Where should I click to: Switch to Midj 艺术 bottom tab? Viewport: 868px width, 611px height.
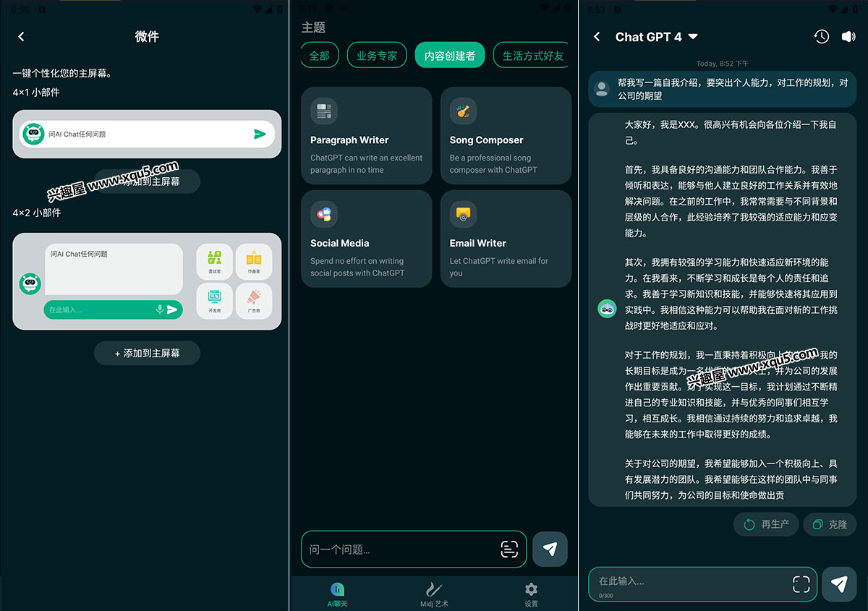click(x=434, y=594)
